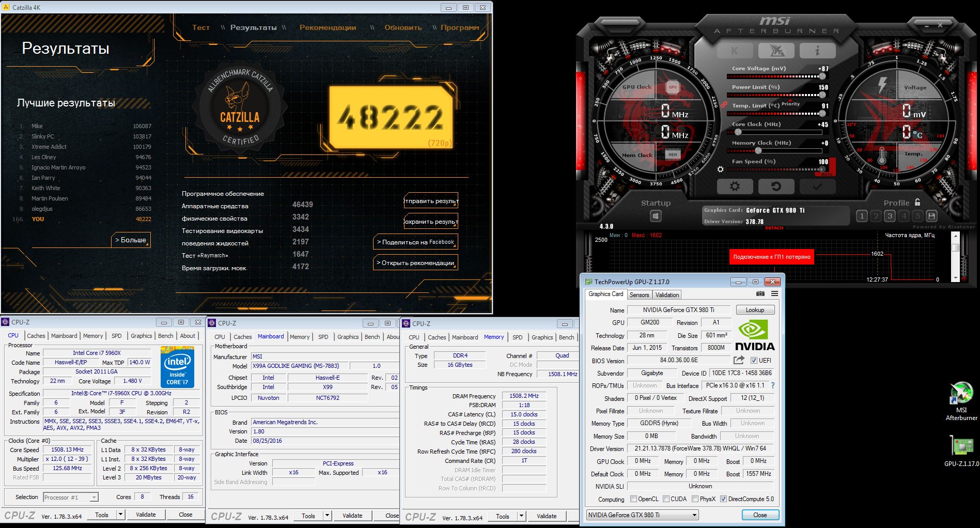
Task: Click the MSI Afterburner desktop shortcut icon
Action: click(961, 393)
